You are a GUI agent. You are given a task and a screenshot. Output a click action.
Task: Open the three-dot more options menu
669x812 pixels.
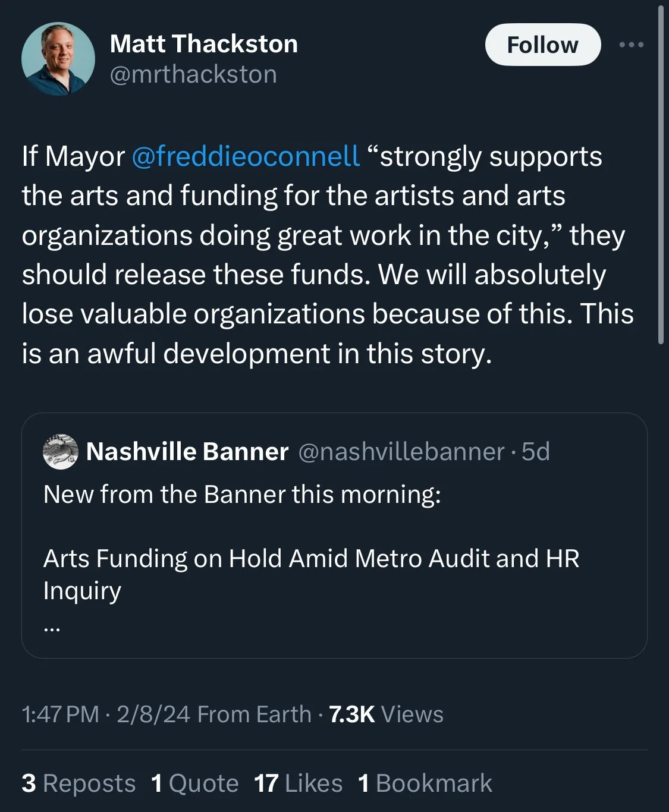pos(631,45)
